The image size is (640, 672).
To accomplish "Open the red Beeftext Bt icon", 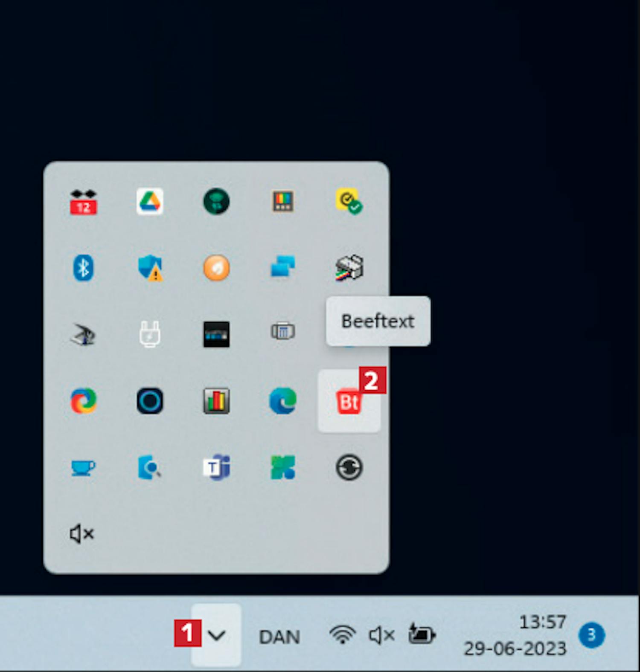I will [x=349, y=401].
